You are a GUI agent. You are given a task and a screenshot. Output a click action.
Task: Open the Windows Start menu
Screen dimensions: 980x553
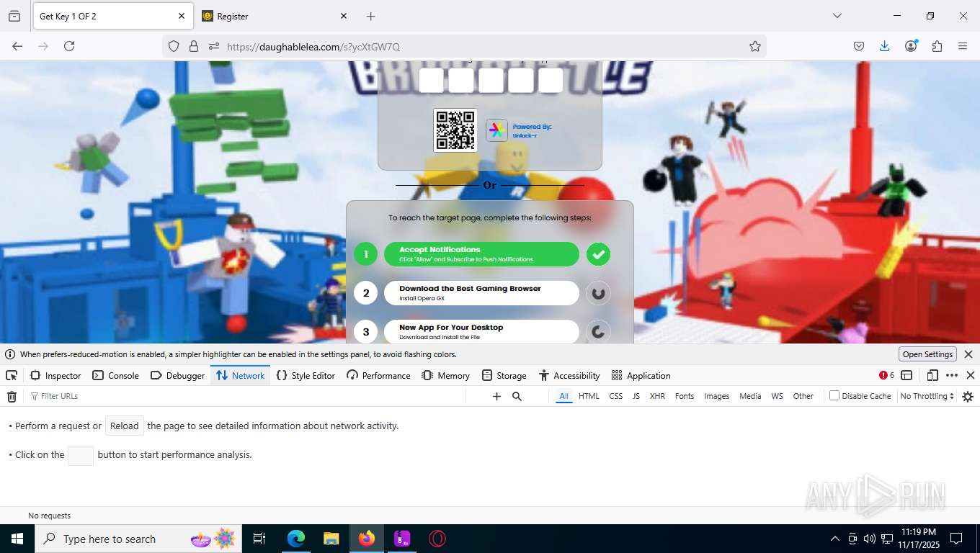tap(17, 539)
